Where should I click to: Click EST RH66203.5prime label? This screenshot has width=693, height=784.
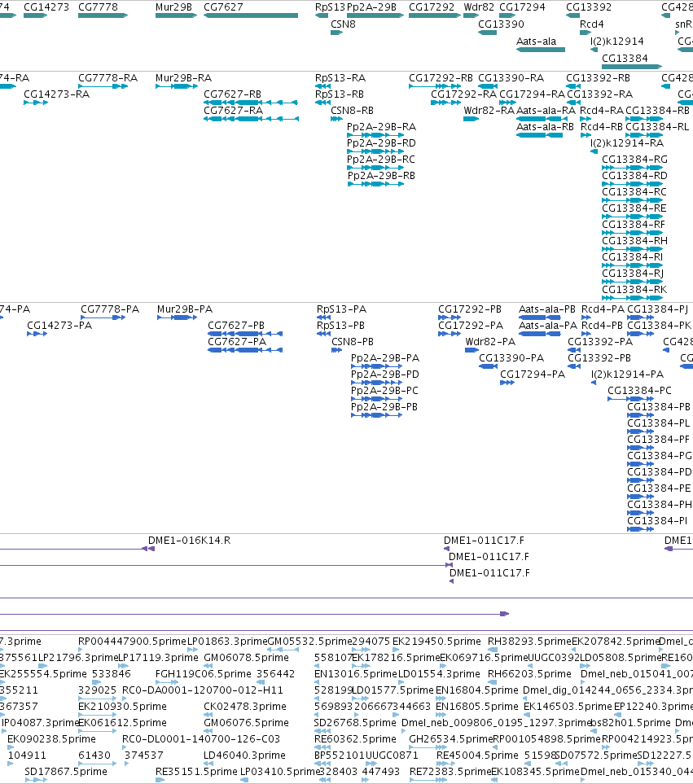529,673
